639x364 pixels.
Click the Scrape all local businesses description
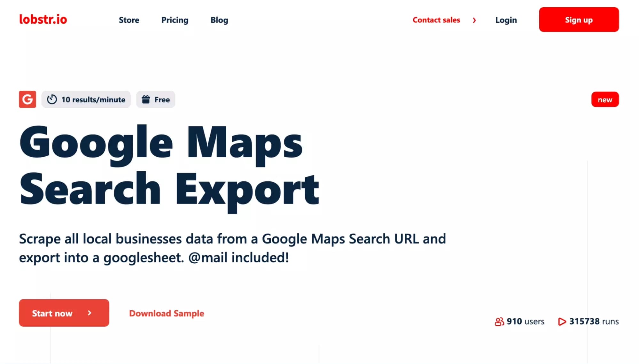coord(232,248)
